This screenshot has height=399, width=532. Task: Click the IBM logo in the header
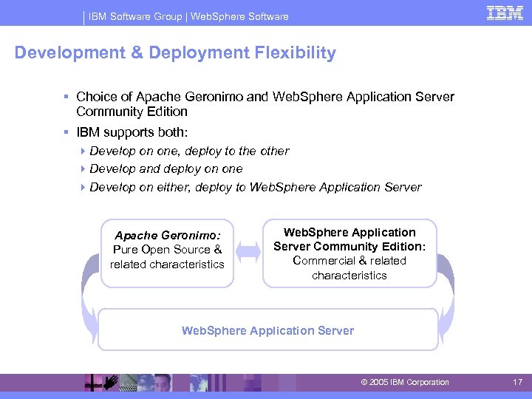point(505,13)
